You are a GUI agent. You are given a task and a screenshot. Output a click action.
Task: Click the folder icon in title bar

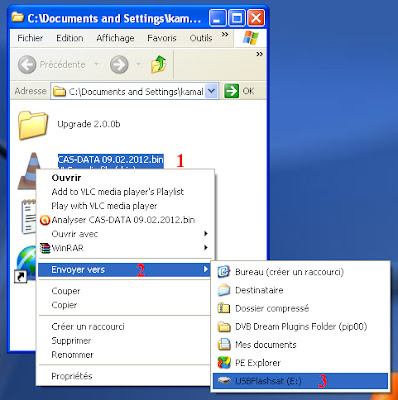point(18,17)
